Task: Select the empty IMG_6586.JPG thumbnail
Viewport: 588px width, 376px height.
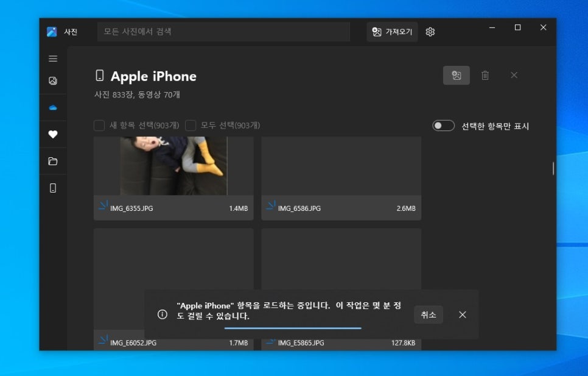Action: (x=341, y=166)
